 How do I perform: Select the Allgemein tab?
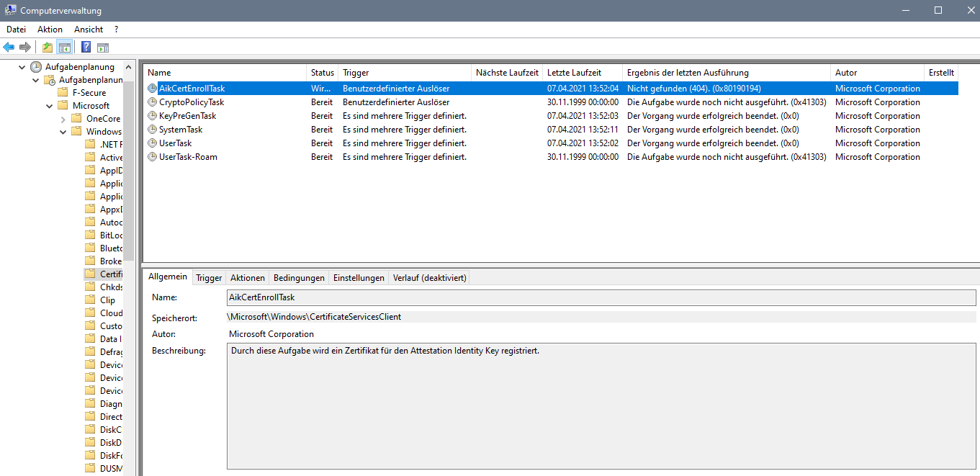(168, 277)
